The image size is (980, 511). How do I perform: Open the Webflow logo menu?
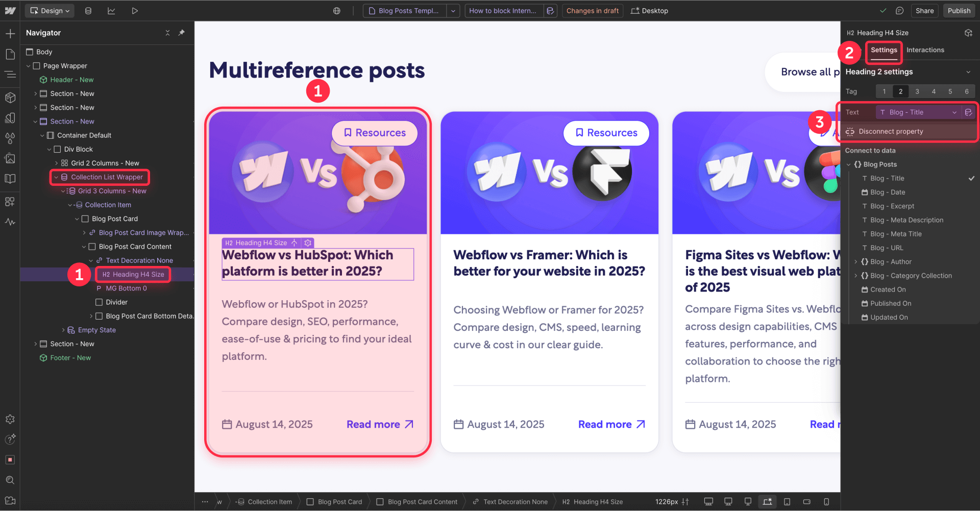pos(10,11)
